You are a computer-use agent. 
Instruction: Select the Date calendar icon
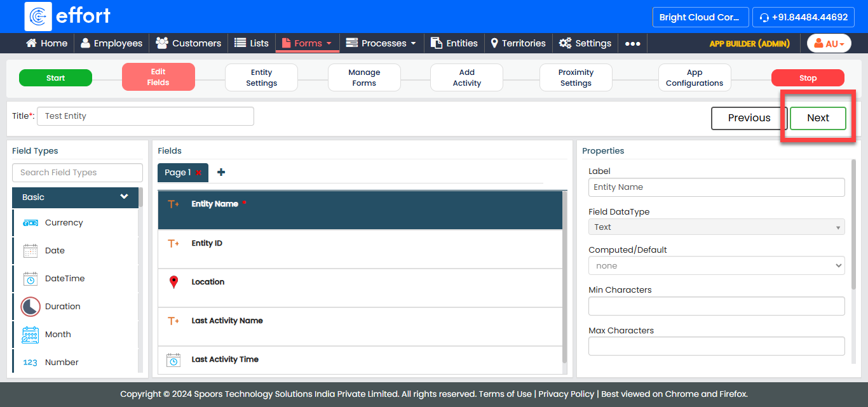[x=30, y=251]
